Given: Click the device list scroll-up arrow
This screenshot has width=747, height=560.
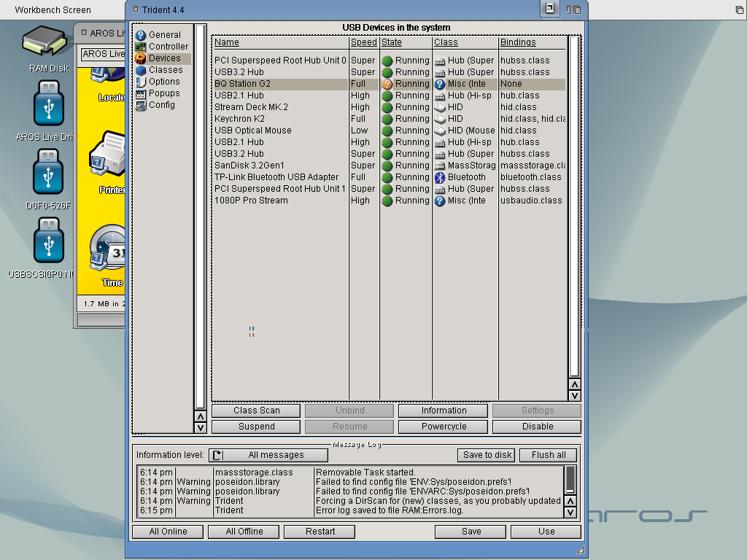Looking at the screenshot, I should tap(575, 385).
